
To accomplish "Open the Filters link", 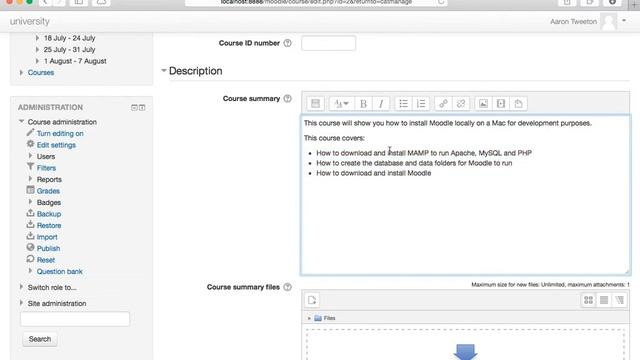I will tap(46, 168).
